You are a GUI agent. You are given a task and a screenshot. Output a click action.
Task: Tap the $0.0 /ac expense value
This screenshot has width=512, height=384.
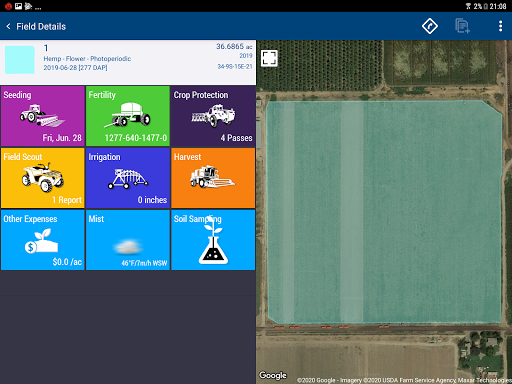[x=67, y=262]
